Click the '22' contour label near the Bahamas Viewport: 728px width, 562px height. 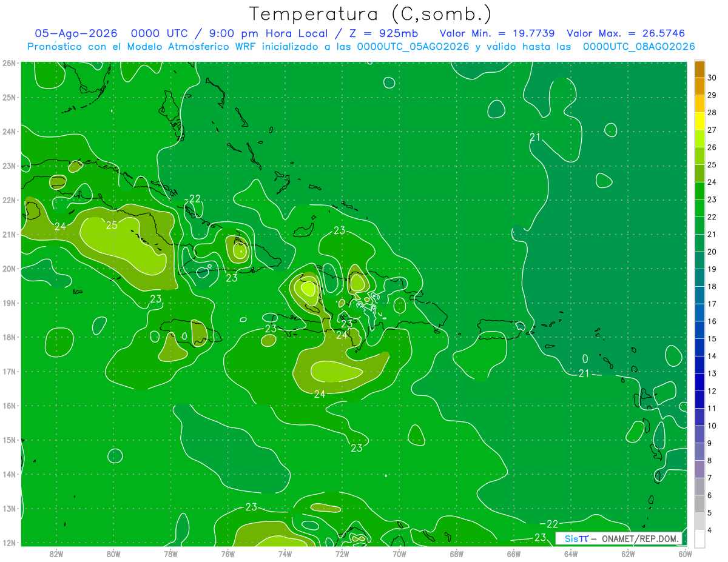(x=195, y=199)
